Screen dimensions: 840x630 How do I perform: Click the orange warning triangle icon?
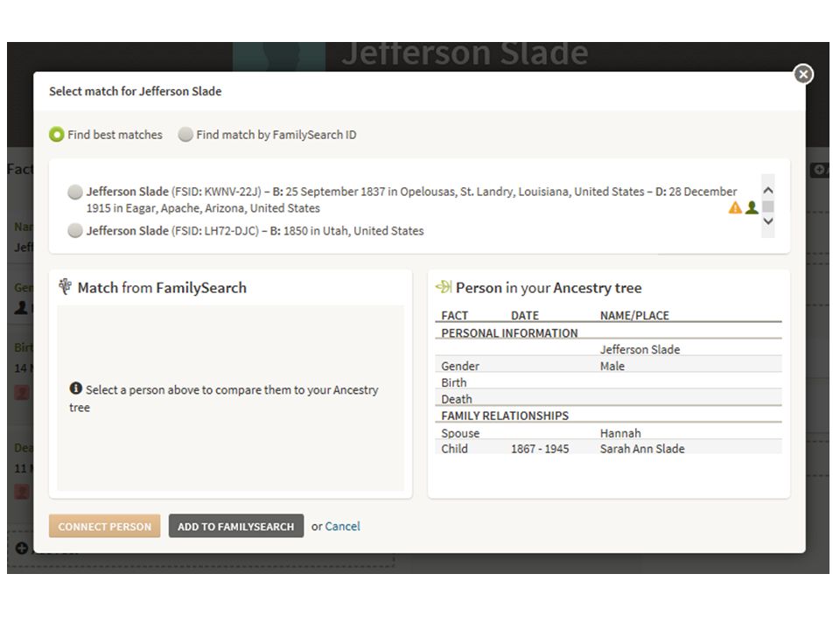click(x=735, y=208)
